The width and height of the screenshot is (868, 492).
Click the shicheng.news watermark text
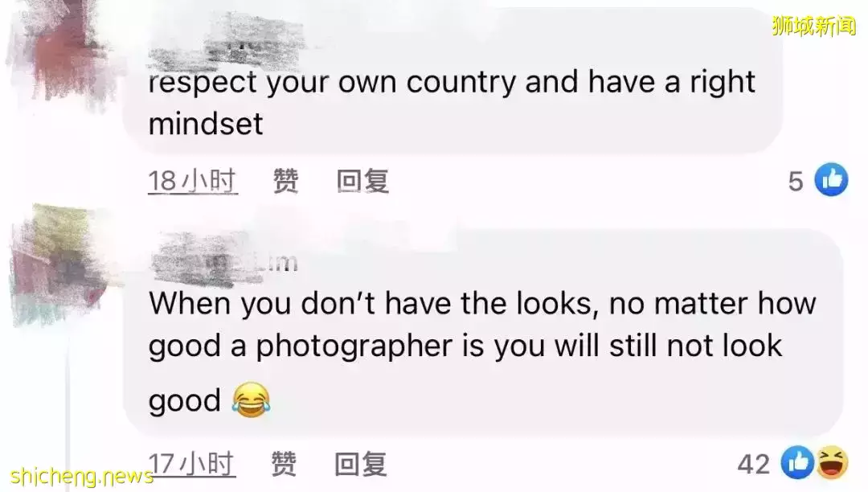(x=81, y=476)
